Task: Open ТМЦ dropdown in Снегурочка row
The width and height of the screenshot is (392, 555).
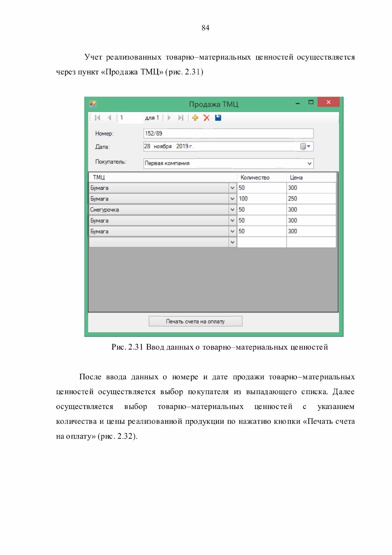Action: 232,210
